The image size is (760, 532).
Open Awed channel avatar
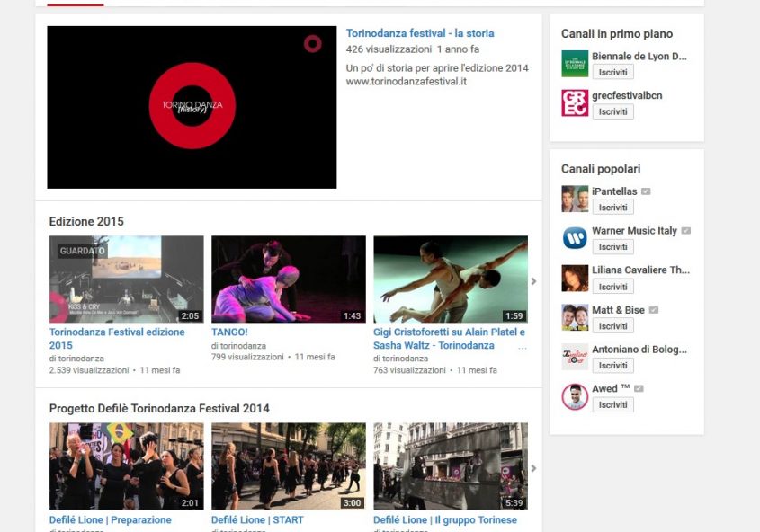[575, 396]
